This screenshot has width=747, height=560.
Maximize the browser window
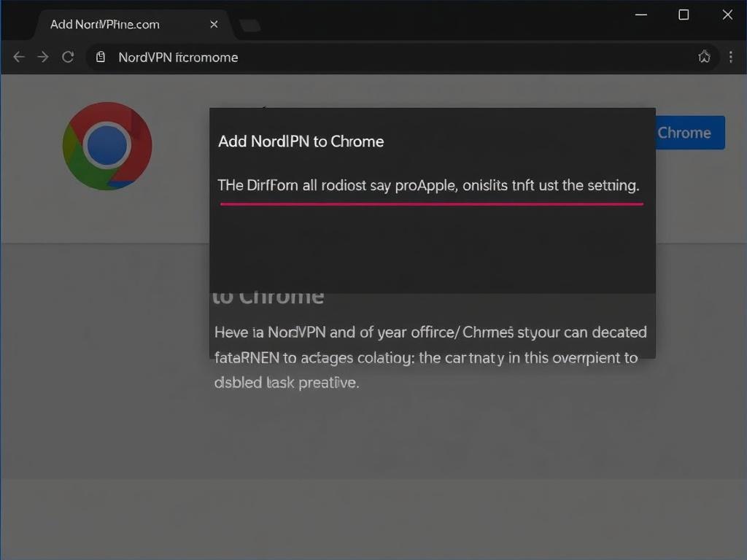(x=684, y=15)
